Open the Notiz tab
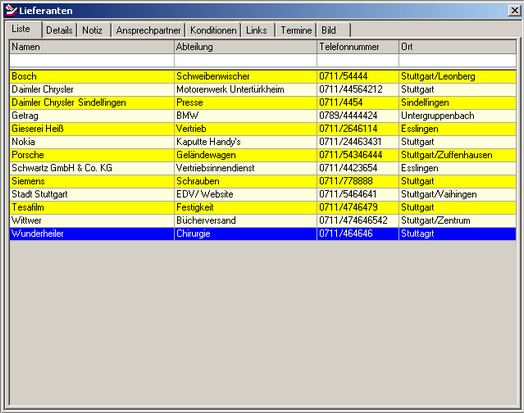 (93, 30)
